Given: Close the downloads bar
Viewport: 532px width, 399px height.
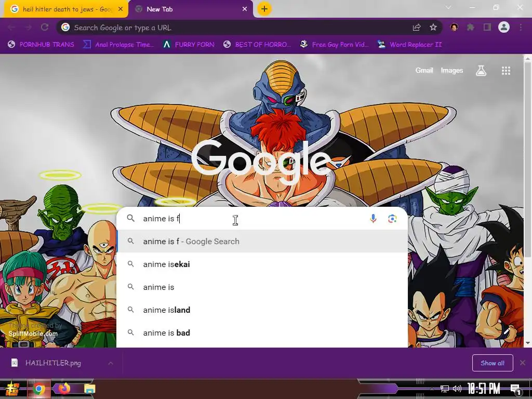Looking at the screenshot, I should click(523, 363).
